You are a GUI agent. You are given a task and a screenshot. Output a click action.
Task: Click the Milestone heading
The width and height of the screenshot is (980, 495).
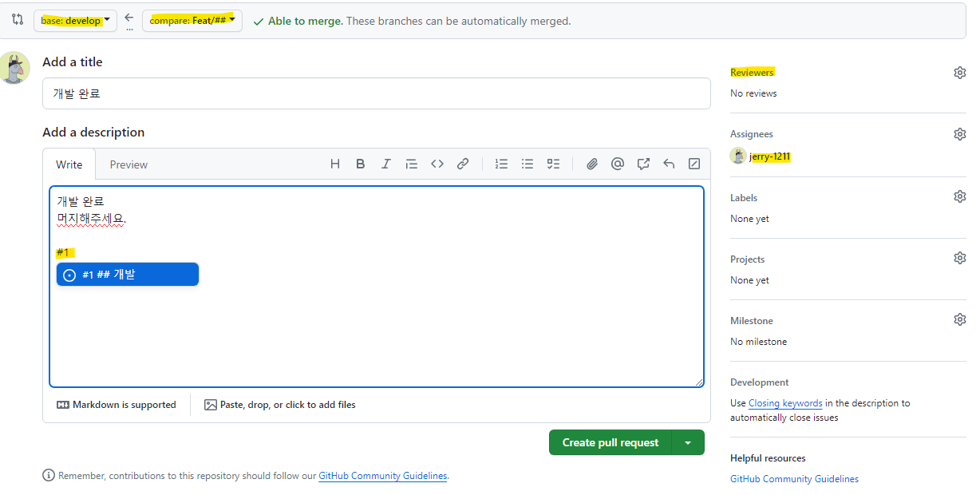pyautogui.click(x=752, y=320)
